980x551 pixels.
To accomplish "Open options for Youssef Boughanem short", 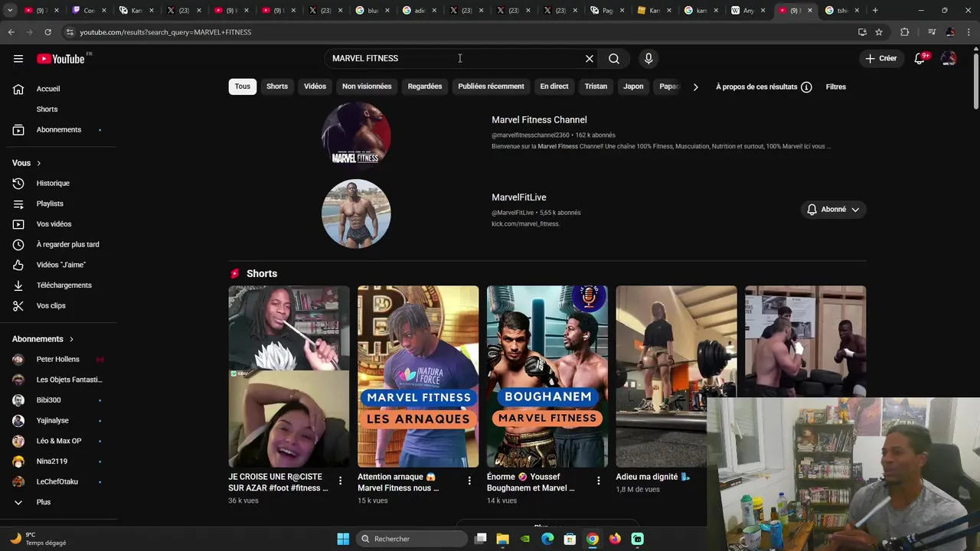I will pos(599,481).
